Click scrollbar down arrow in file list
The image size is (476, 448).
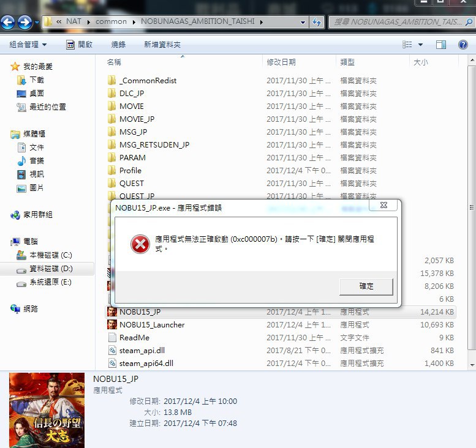tap(472, 365)
